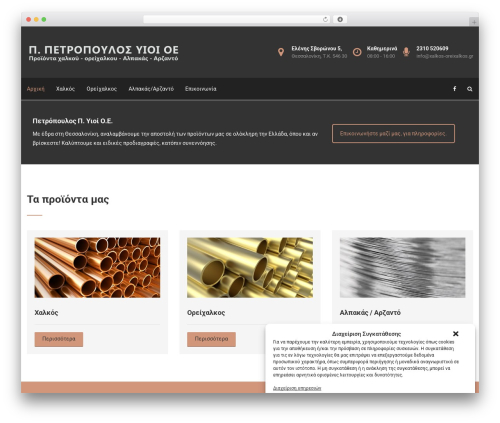The height and width of the screenshot is (423, 500).
Task: Click the Καθημερινά hours text
Action: 382,48
